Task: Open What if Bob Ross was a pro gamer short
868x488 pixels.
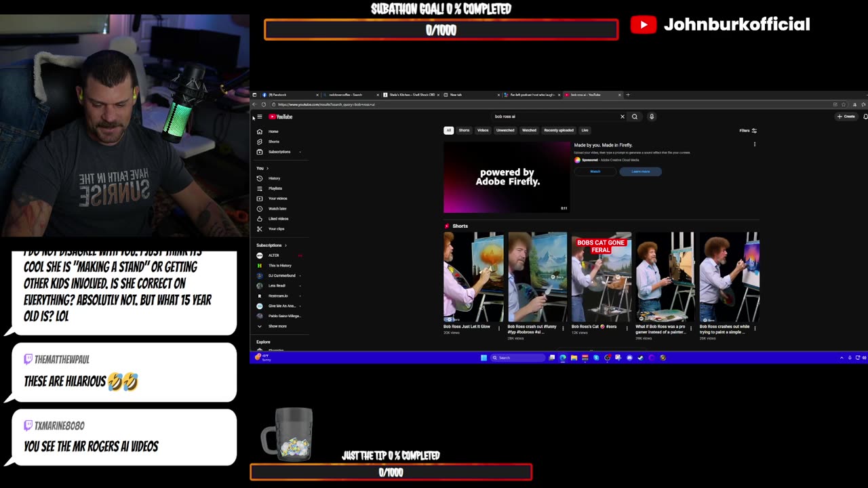Action: (x=665, y=277)
